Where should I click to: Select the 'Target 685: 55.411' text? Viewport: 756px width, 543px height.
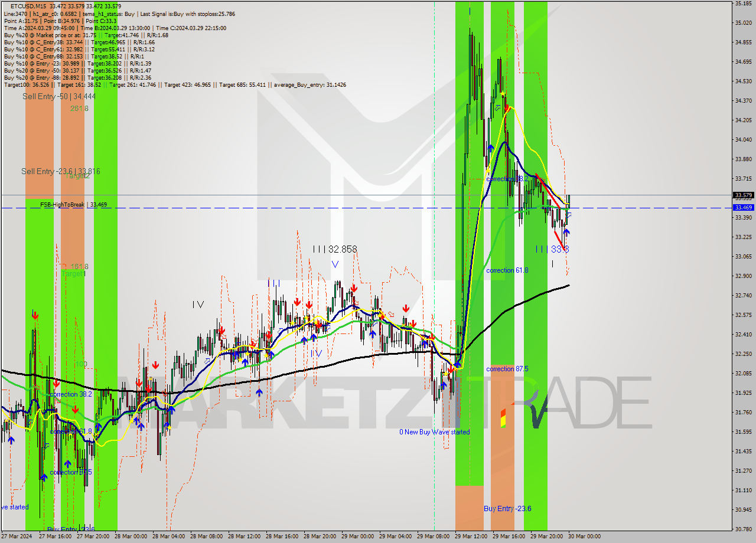242,84
